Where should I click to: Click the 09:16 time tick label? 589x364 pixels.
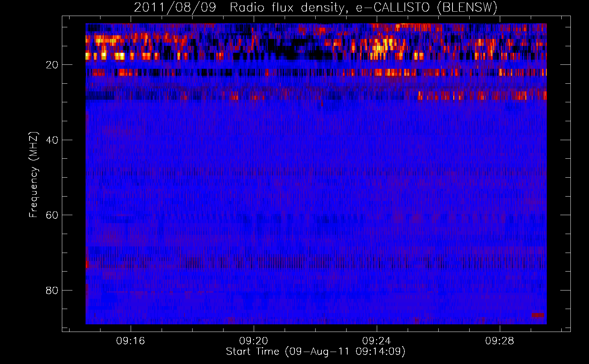pos(130,341)
